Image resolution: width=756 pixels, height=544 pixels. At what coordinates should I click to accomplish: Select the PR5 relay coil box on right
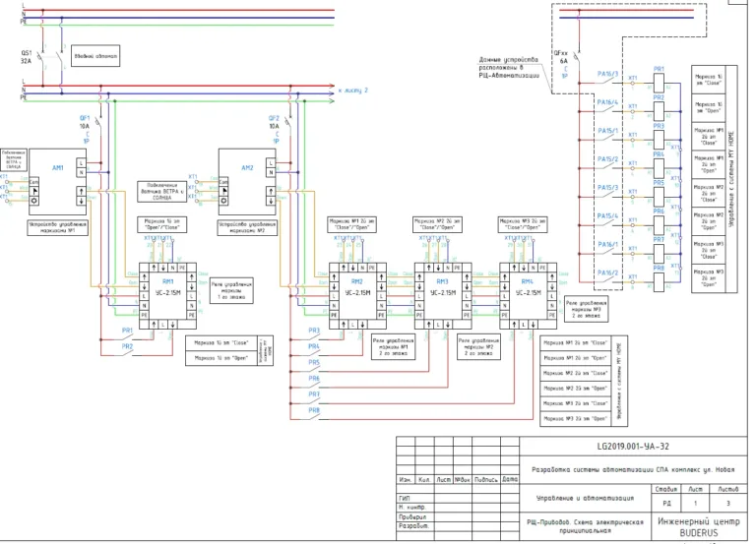point(660,197)
